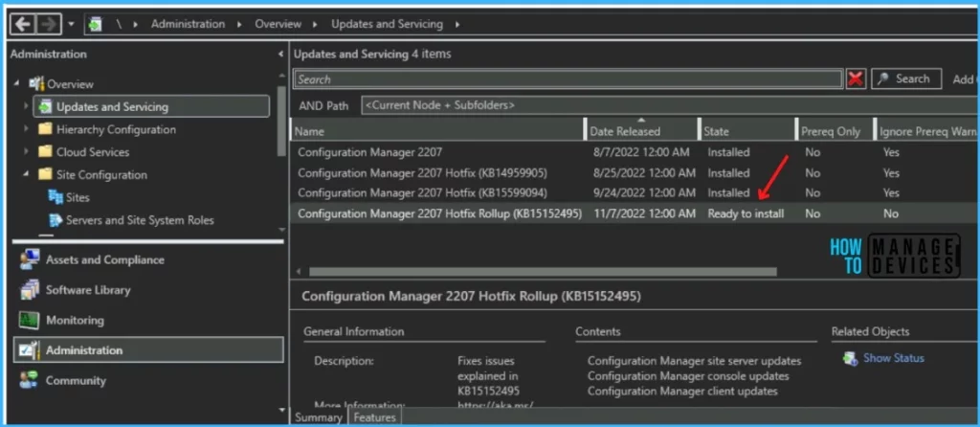The width and height of the screenshot is (980, 427).
Task: Click the horizontal scrollbar of updates list
Action: click(543, 272)
